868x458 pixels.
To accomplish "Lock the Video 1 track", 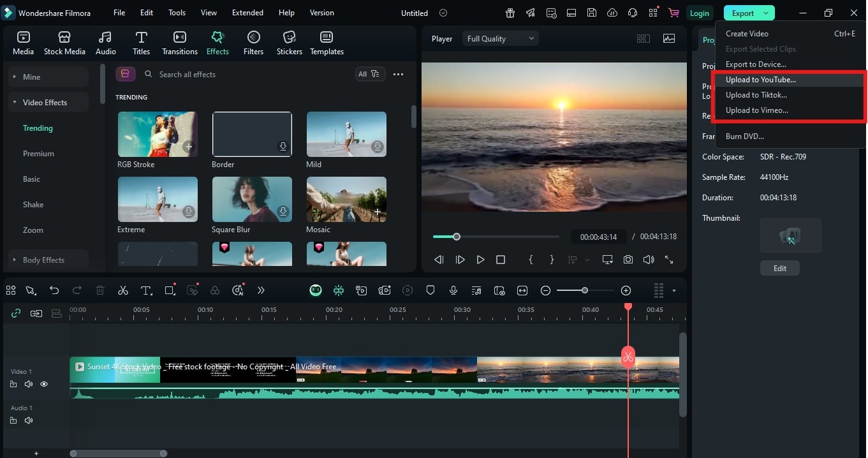I will [13, 383].
